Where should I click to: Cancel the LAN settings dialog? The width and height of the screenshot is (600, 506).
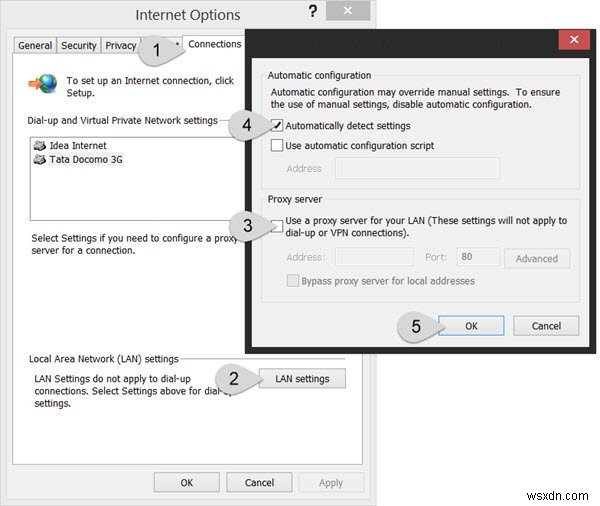[x=546, y=326]
